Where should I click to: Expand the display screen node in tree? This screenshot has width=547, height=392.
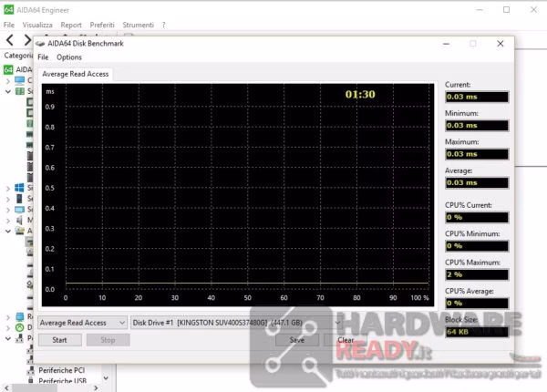pos(7,210)
